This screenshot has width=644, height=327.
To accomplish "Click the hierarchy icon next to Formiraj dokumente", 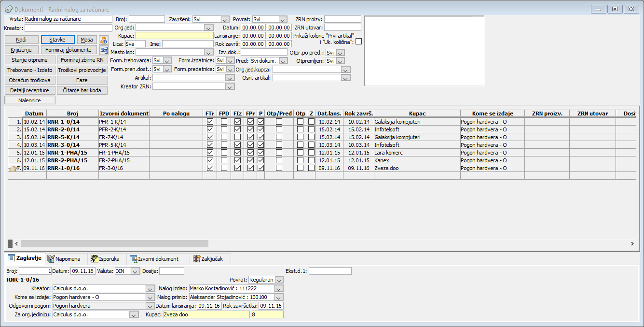I will coord(104,50).
